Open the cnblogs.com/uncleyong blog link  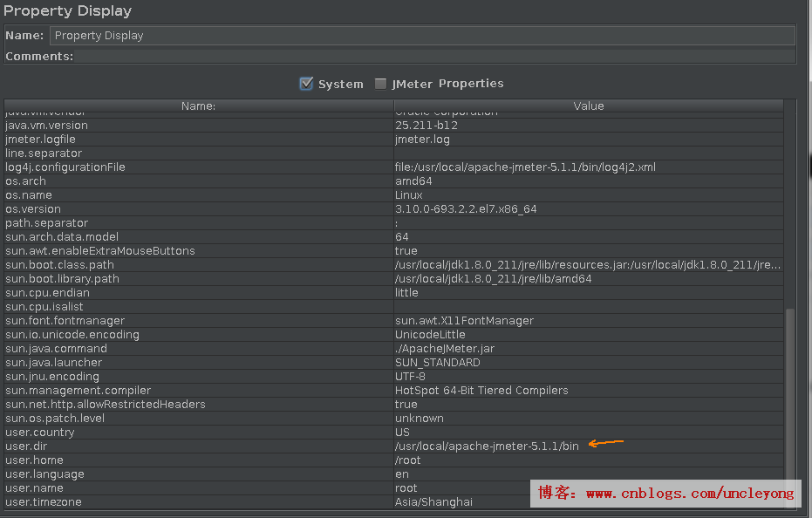point(689,494)
